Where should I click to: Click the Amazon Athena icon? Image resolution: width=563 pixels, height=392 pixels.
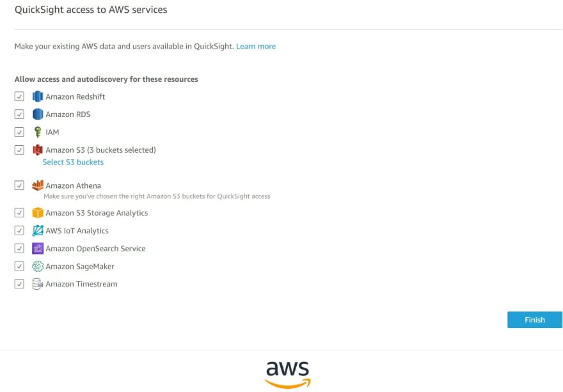38,185
